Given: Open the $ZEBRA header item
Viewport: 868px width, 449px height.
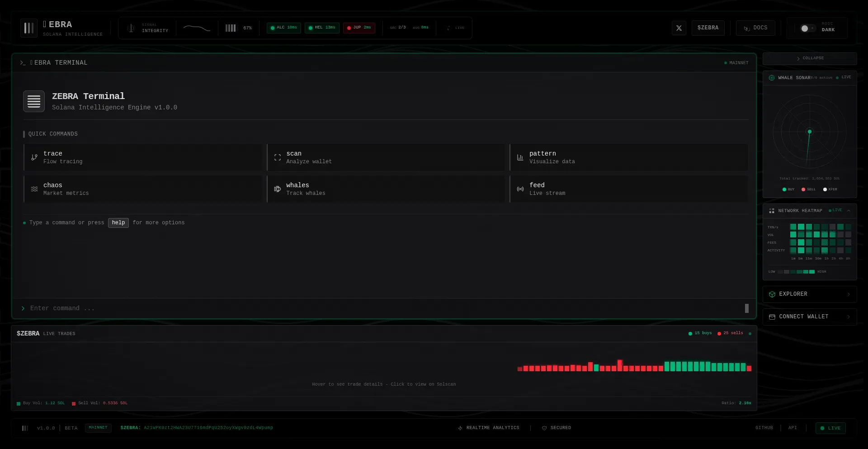Looking at the screenshot, I should point(708,28).
